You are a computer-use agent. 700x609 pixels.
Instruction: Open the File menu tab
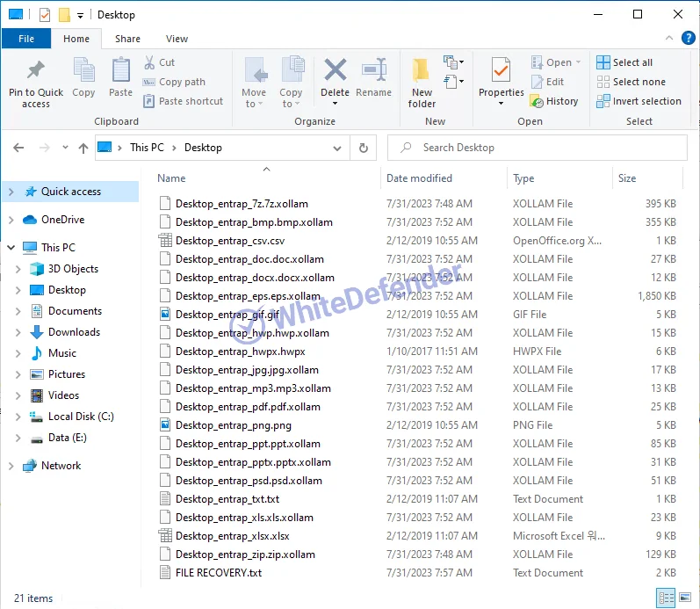(26, 39)
